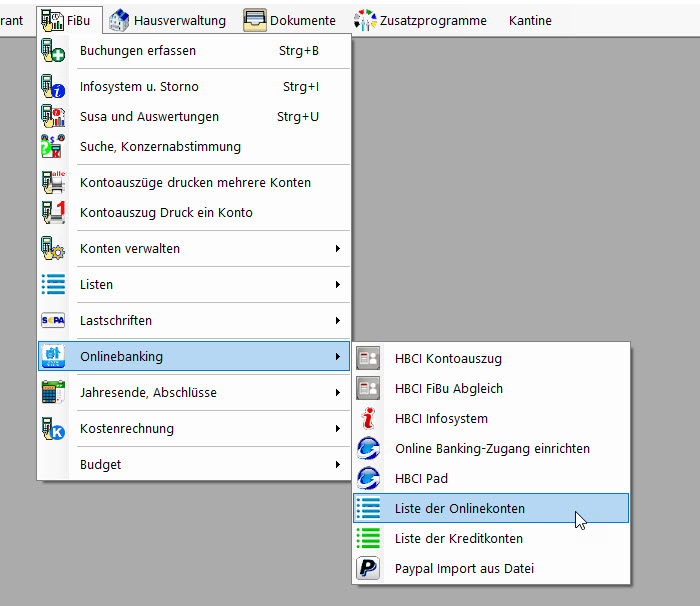Click the Susa und Auswertungen chart icon

(53, 116)
